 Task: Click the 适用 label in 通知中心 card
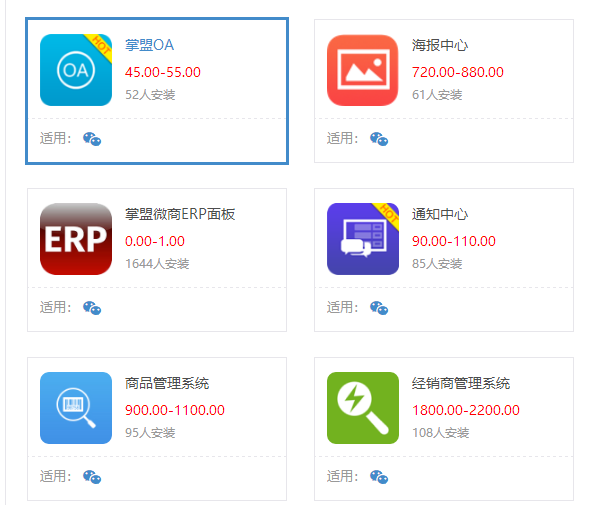pyautogui.click(x=342, y=307)
